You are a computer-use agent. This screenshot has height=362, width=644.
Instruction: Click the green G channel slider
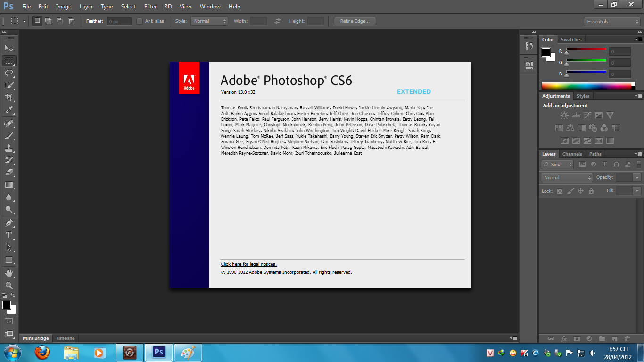click(x=586, y=61)
